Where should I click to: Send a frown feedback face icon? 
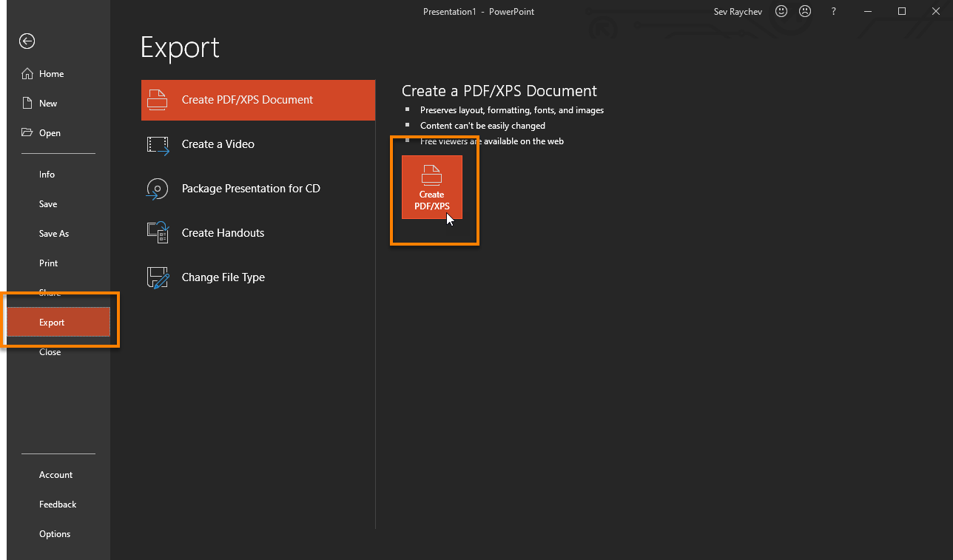(x=805, y=12)
